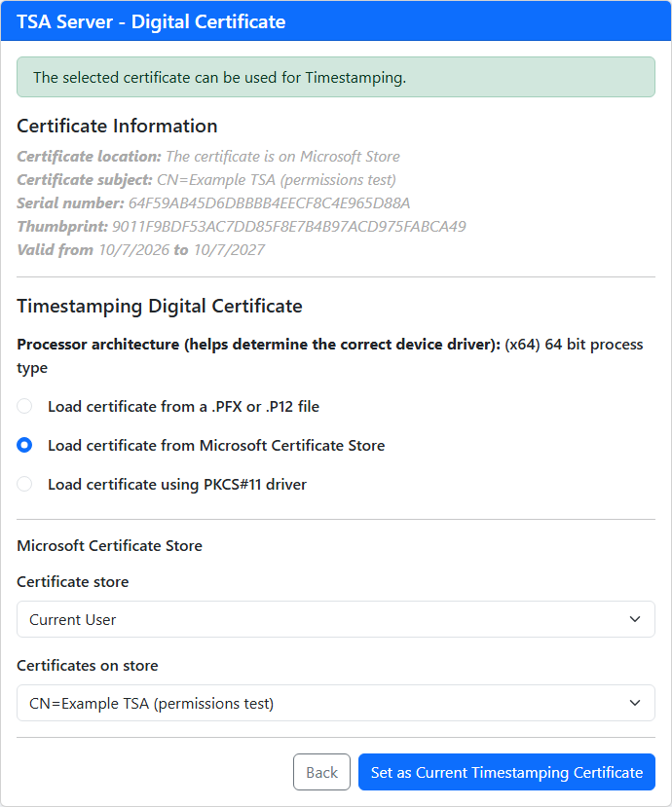Click the Serial number value 64F59AB45D6DBBBB4EECF8C4E965D88A
This screenshot has height=807, width=672.
pyautogui.click(x=270, y=203)
